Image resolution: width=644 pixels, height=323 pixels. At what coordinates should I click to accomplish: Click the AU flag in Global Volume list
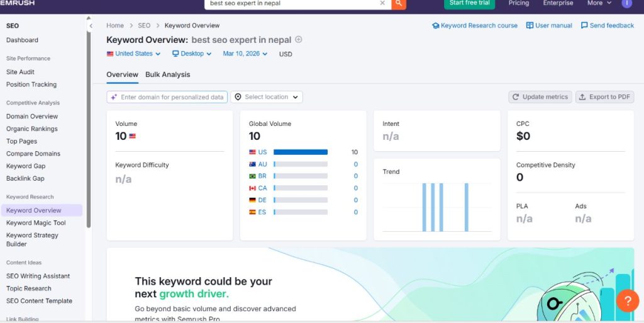click(x=253, y=164)
